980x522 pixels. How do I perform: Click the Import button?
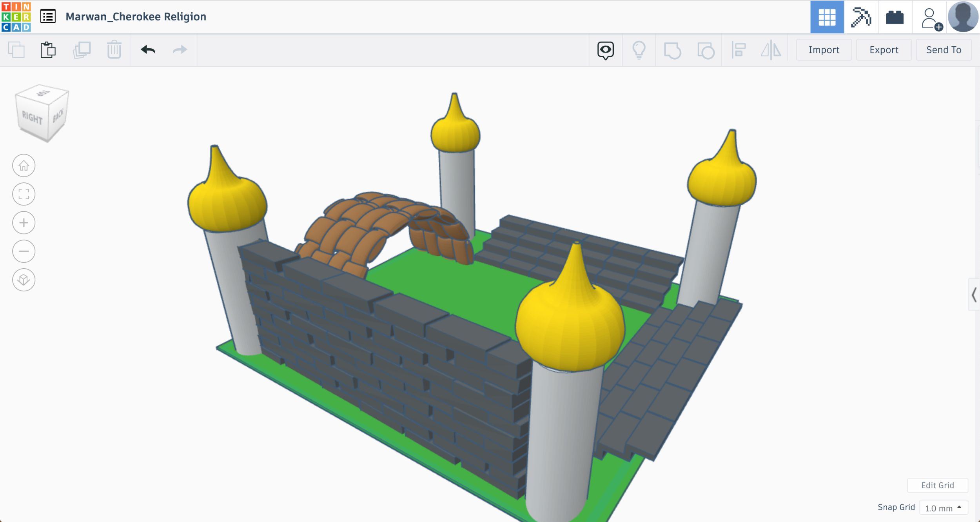tap(824, 50)
